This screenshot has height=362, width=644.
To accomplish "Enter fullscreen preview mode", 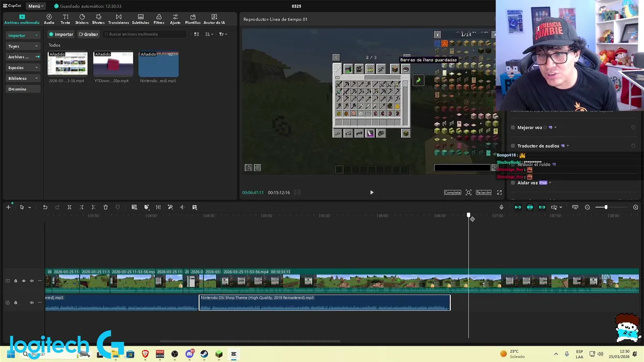I will (500, 193).
